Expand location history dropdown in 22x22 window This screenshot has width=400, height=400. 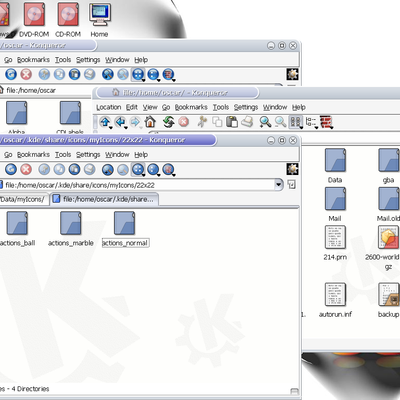[279, 185]
